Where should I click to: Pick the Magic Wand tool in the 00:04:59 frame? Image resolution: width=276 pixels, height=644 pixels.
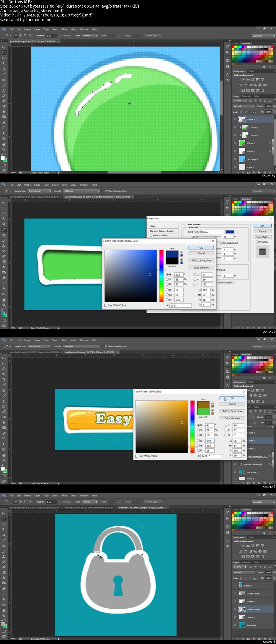tap(4, 63)
